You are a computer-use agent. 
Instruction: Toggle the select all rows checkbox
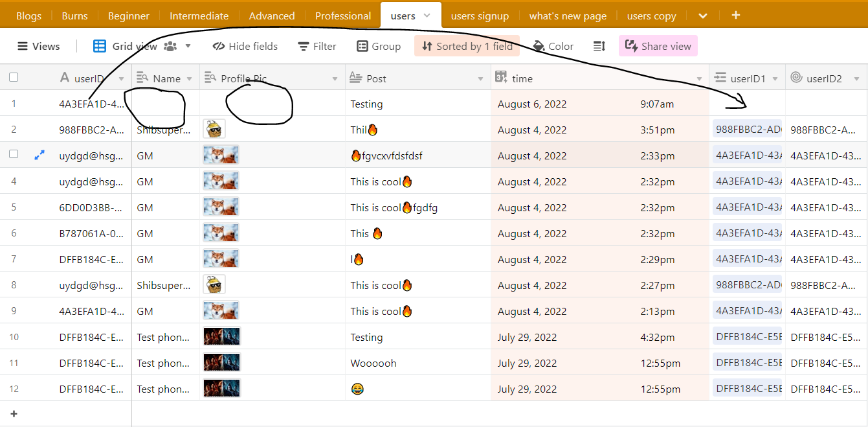tap(14, 78)
